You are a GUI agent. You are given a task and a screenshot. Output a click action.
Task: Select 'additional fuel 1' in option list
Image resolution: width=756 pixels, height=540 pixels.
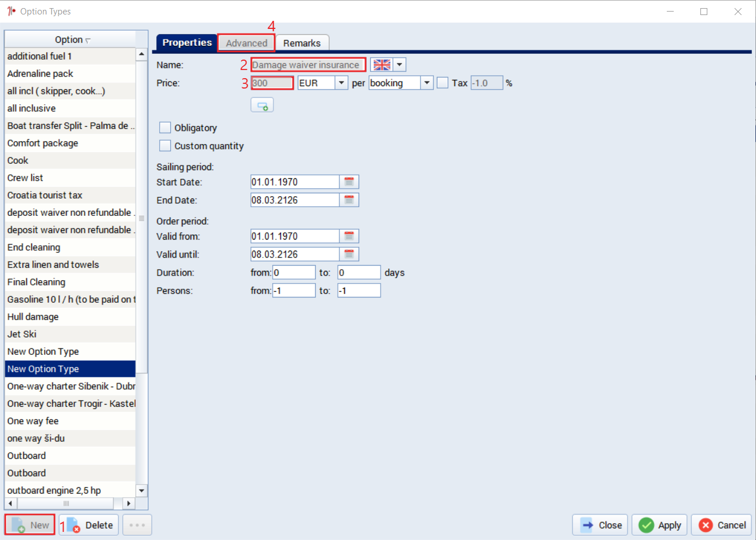point(70,56)
